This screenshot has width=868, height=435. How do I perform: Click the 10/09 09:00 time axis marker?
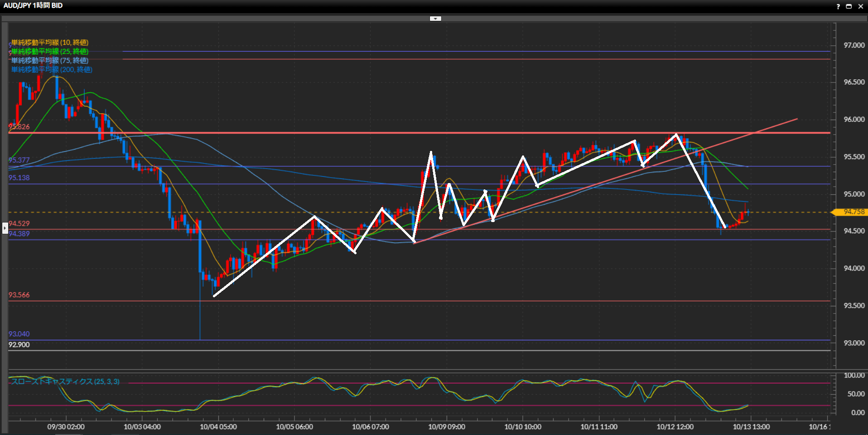446,426
